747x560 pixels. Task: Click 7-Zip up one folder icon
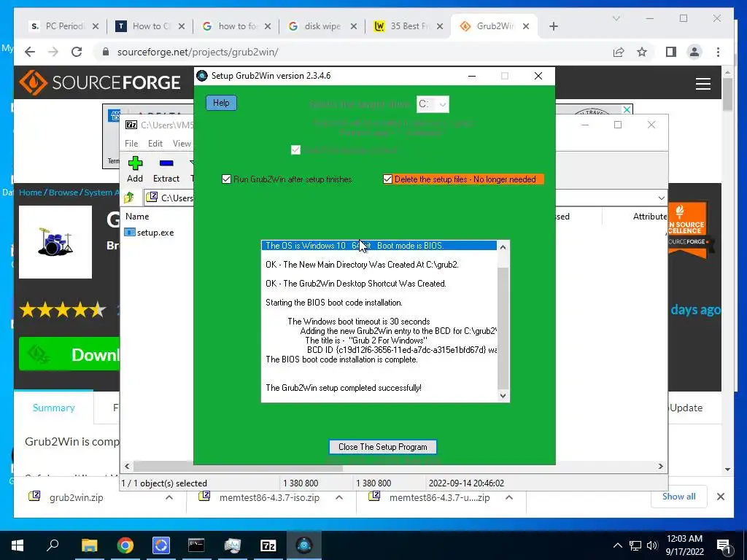tap(129, 197)
